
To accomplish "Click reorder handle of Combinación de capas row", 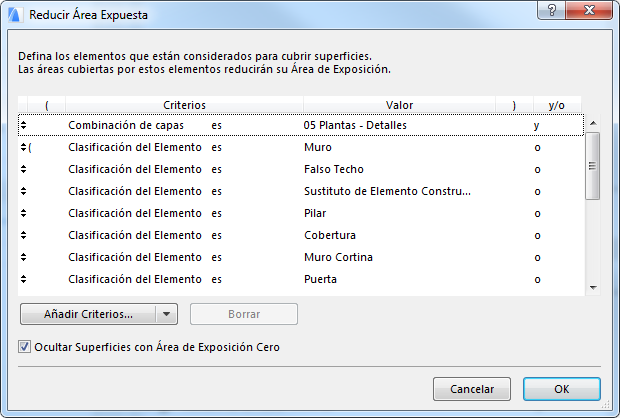I will [23, 125].
